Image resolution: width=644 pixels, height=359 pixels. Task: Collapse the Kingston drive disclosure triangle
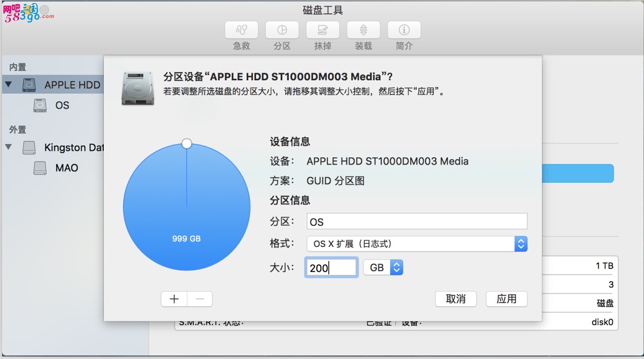pyautogui.click(x=9, y=147)
